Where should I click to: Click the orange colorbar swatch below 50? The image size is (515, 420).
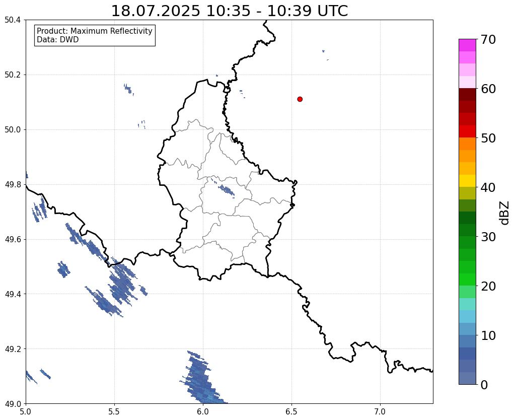(467, 144)
